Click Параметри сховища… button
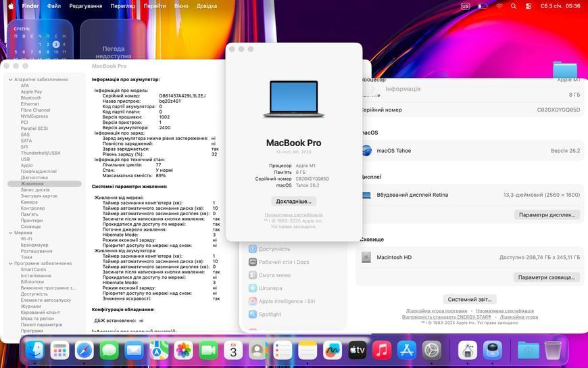The image size is (588, 368). (546, 277)
